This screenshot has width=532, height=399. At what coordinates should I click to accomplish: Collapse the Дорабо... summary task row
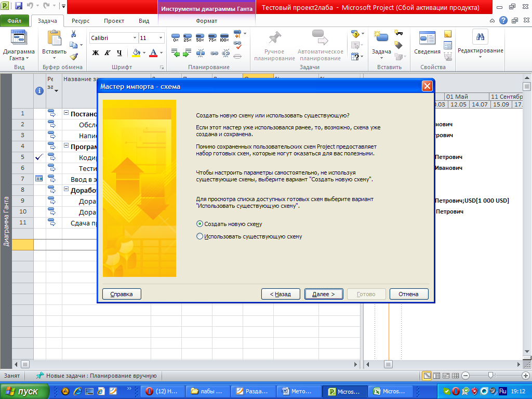pos(66,189)
